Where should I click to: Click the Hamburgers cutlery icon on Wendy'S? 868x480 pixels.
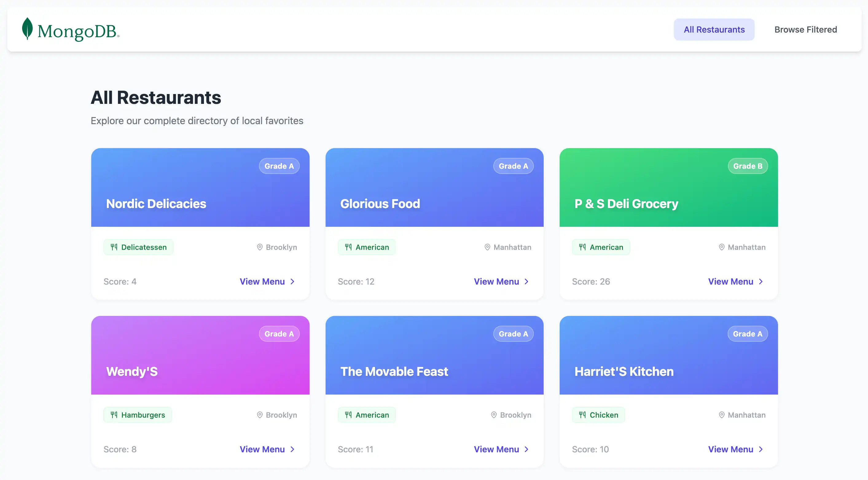pos(114,415)
